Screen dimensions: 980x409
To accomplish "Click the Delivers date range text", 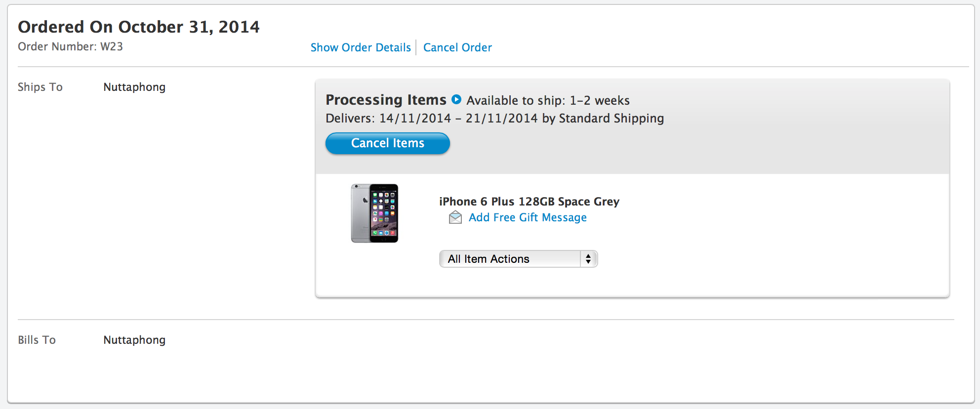I will [458, 119].
